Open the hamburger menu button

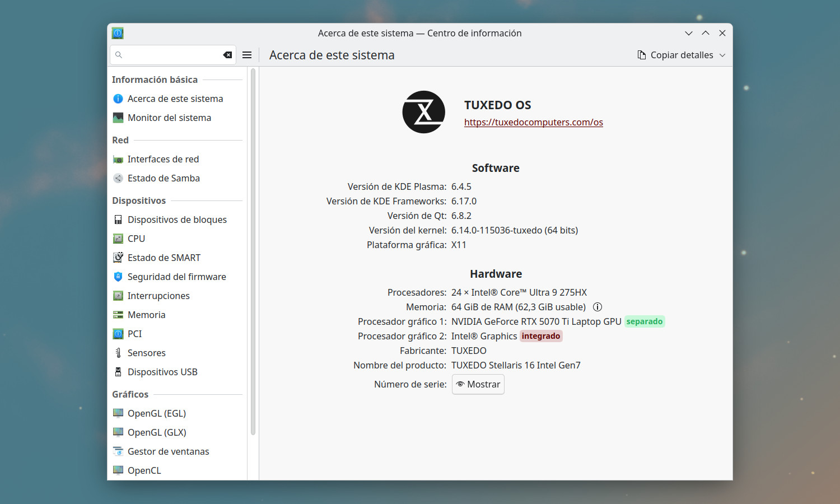(x=247, y=55)
